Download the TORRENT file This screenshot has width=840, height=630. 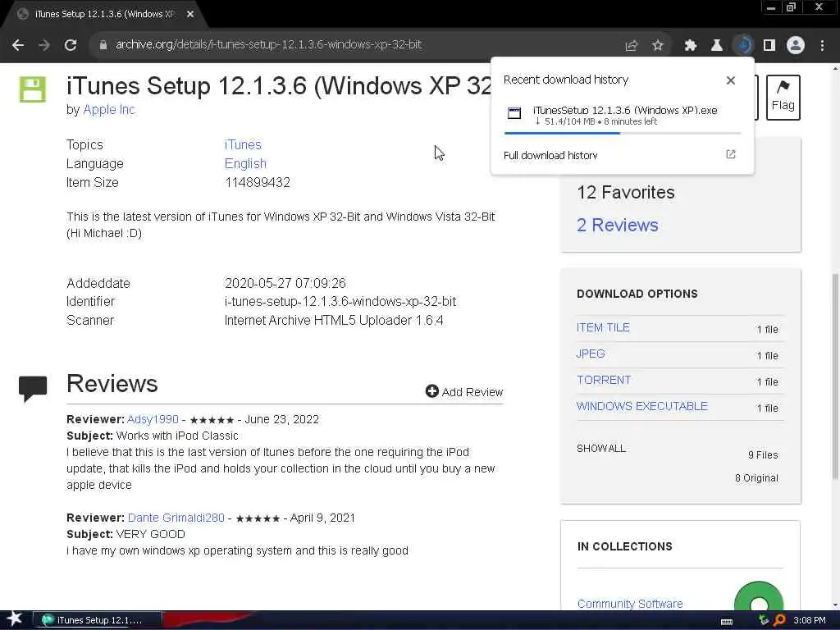[x=604, y=381]
